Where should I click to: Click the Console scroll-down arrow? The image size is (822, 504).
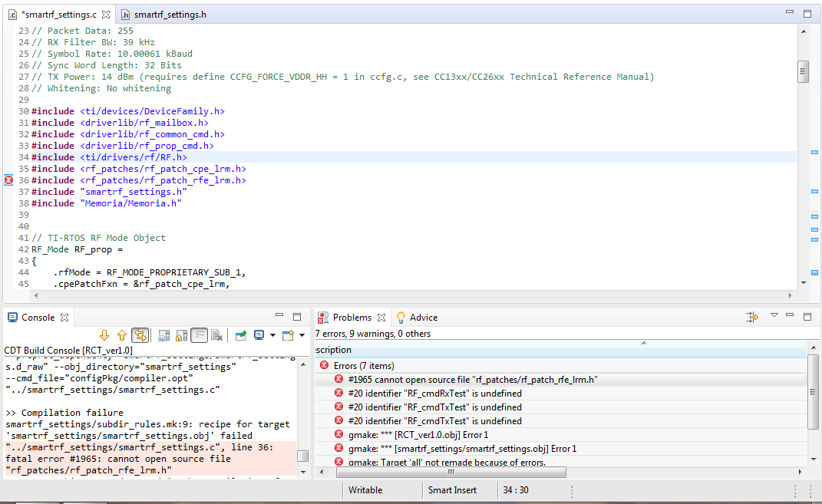(x=303, y=472)
